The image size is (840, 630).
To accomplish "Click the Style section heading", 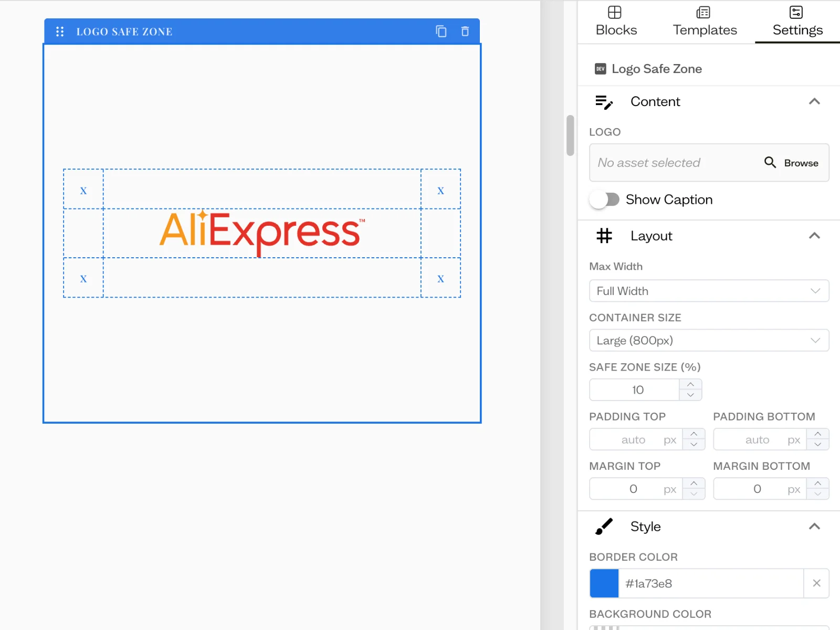I will point(646,527).
